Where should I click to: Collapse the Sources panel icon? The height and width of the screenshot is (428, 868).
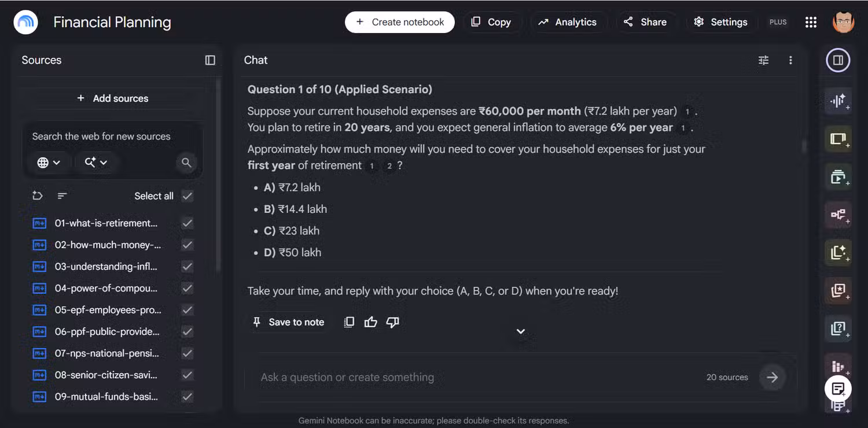(x=210, y=60)
